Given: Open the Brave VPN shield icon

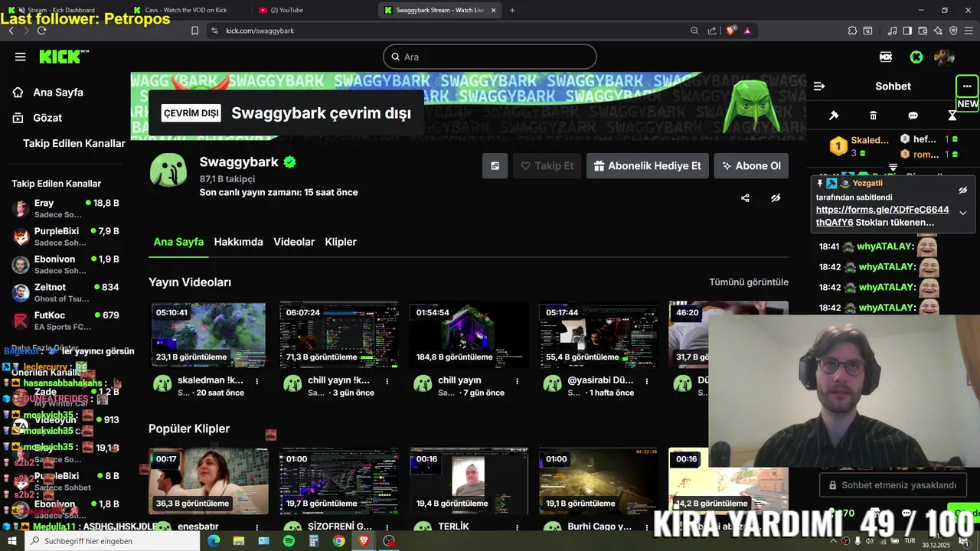Looking at the screenshot, I should 953,31.
